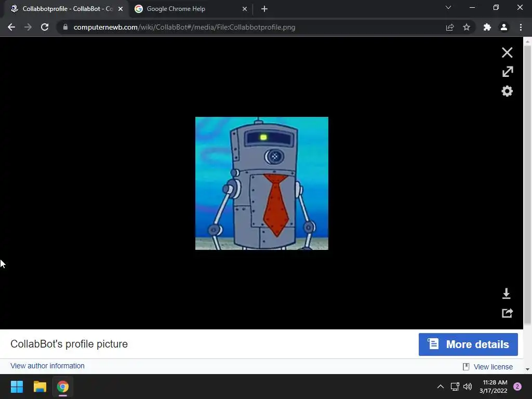Show hidden system tray icons
The image size is (532, 399).
441,387
